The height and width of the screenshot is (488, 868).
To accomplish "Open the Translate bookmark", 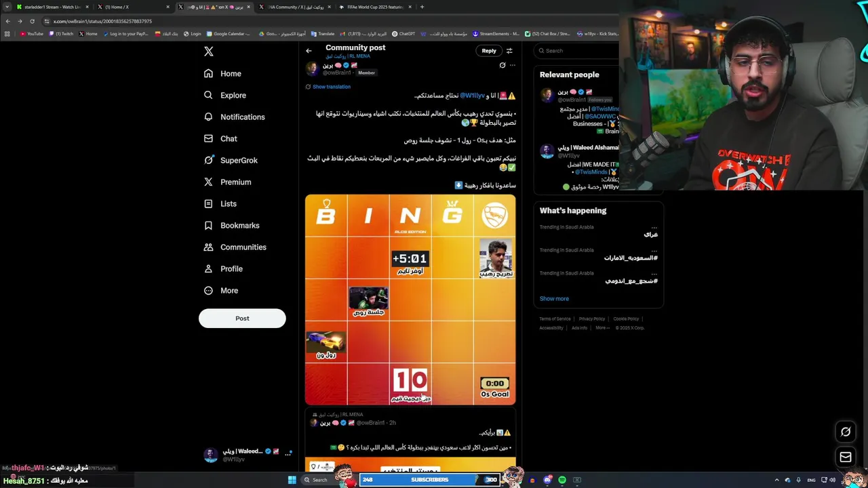I will pyautogui.click(x=323, y=33).
